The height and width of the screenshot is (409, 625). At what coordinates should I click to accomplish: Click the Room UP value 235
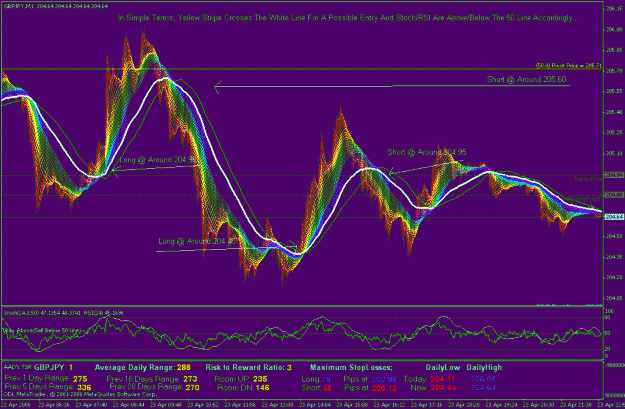tap(260, 379)
